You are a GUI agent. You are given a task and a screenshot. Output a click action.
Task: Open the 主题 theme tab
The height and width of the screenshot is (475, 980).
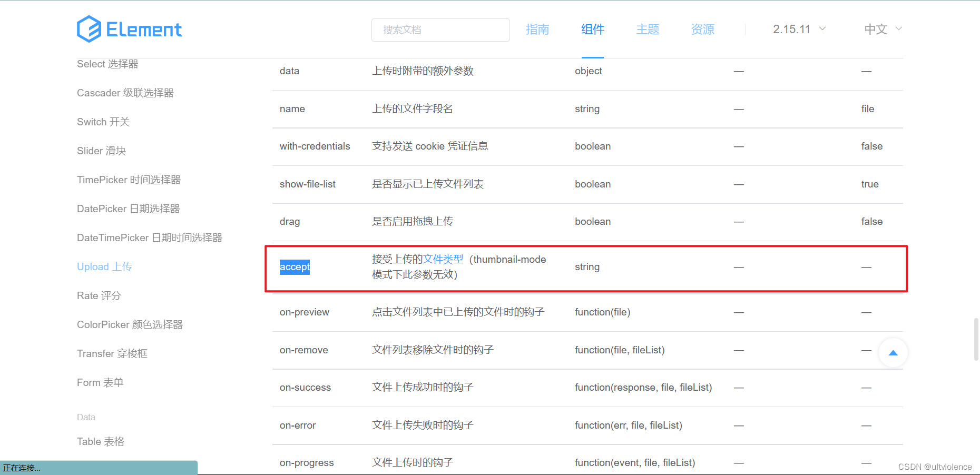click(x=648, y=29)
